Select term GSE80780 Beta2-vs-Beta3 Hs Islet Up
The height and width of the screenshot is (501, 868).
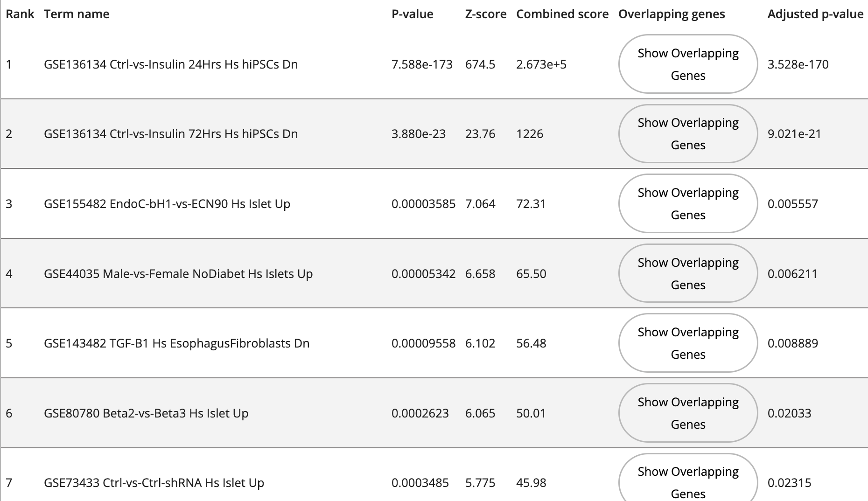point(146,413)
